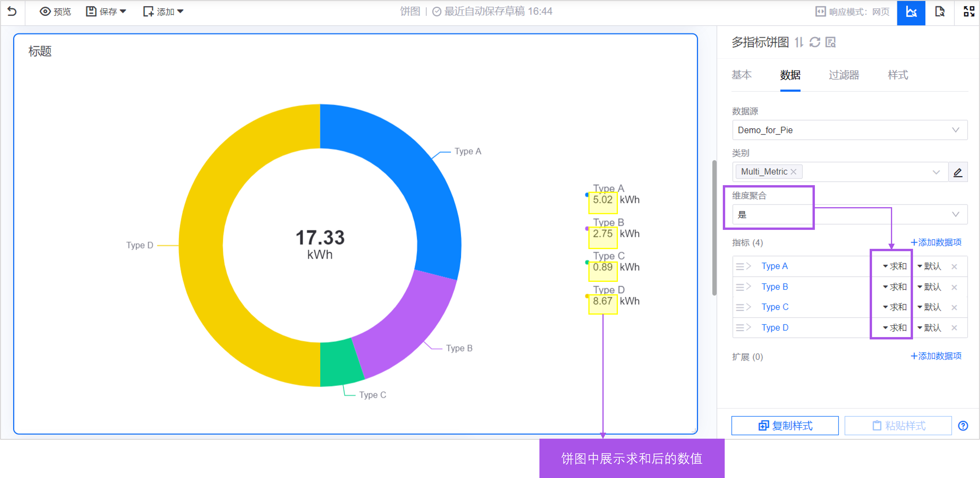Remove the Multi_Metric tag
980x478 pixels.
(x=793, y=172)
